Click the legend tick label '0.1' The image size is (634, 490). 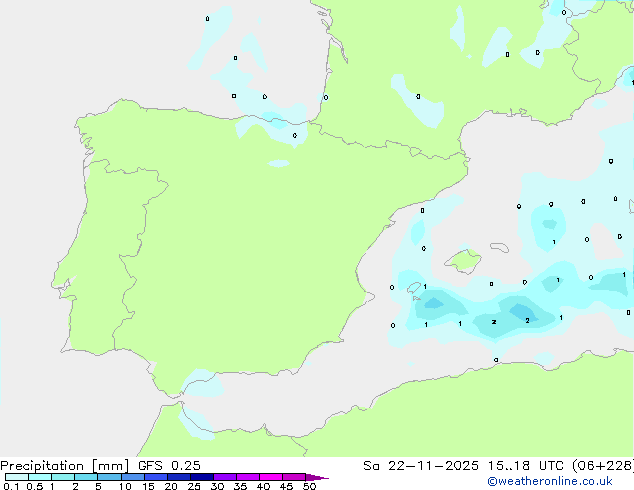pos(11,486)
